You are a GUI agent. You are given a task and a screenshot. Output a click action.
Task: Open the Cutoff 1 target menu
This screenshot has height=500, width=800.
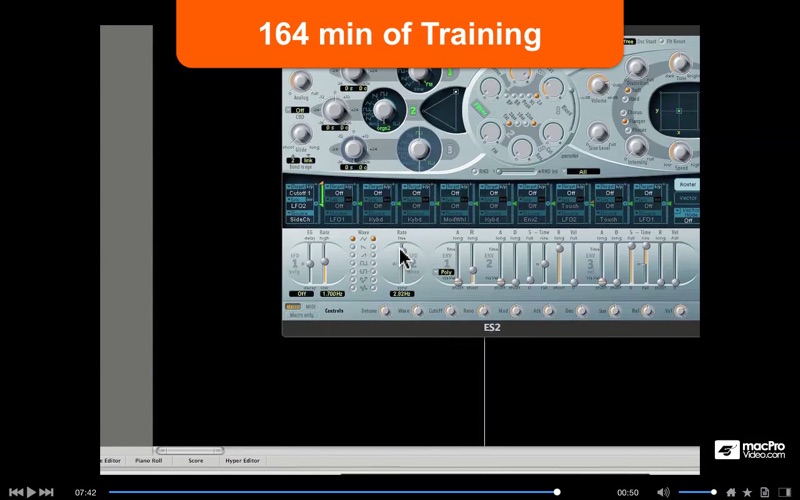click(x=299, y=193)
